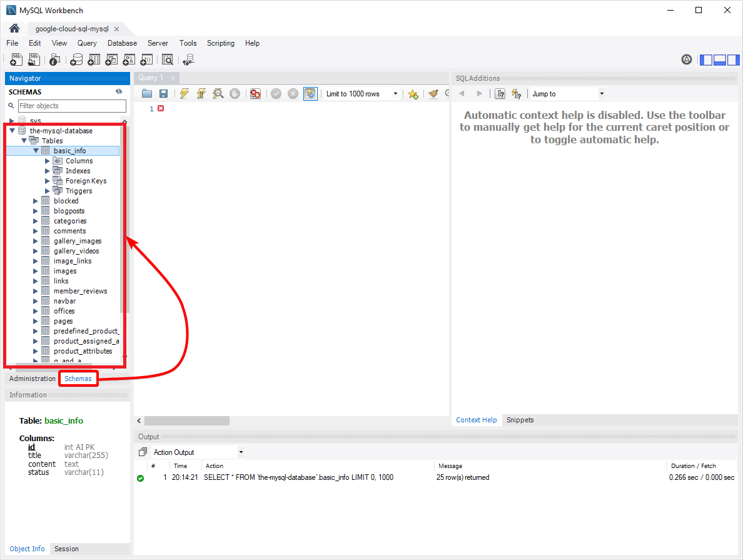743x560 pixels.
Task: Rollback the current transaction
Action: (x=293, y=94)
